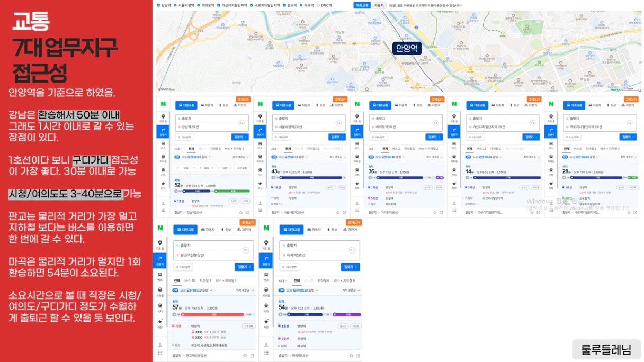Swap origin and destination in 판교역신분당선 panel
This screenshot has width=644, height=362.
click(x=246, y=250)
